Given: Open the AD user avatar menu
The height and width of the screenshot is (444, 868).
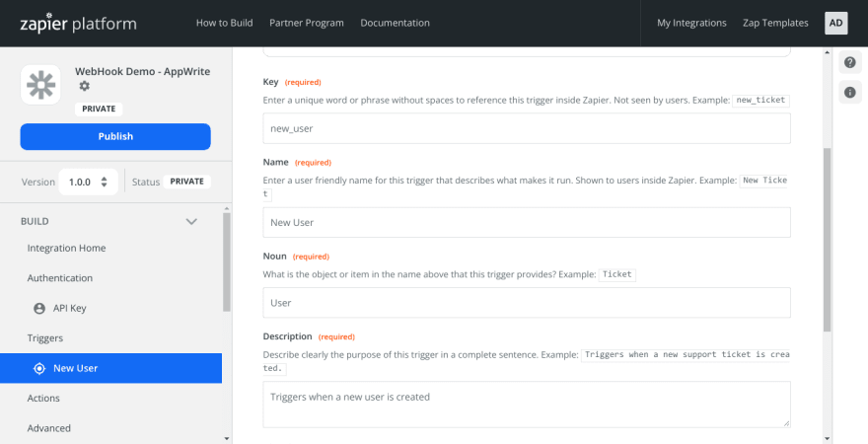Looking at the screenshot, I should point(835,24).
